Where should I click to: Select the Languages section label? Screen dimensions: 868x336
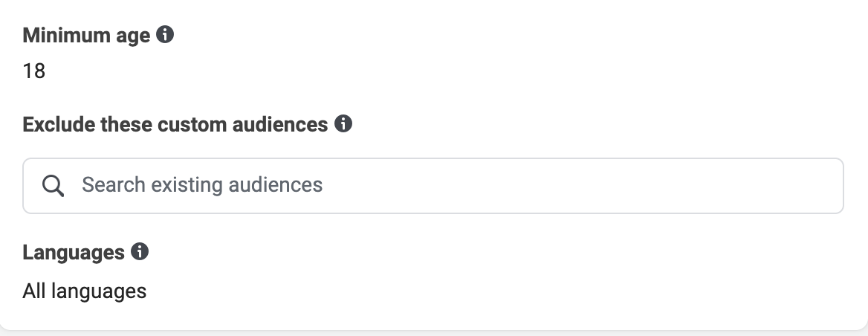point(74,252)
